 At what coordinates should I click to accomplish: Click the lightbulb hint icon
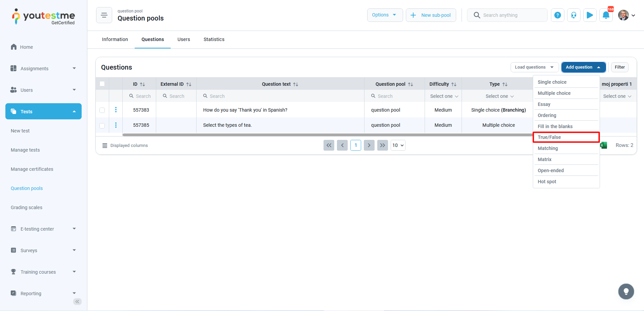(626, 291)
